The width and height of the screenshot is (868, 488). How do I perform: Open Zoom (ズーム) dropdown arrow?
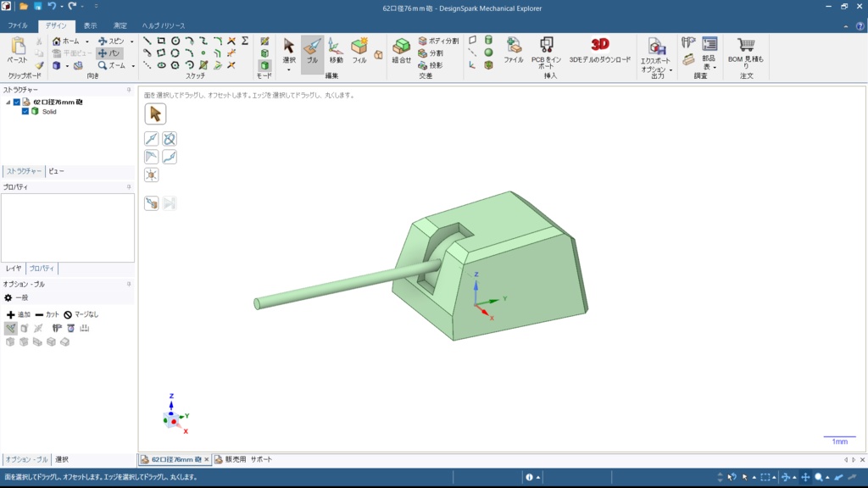133,66
